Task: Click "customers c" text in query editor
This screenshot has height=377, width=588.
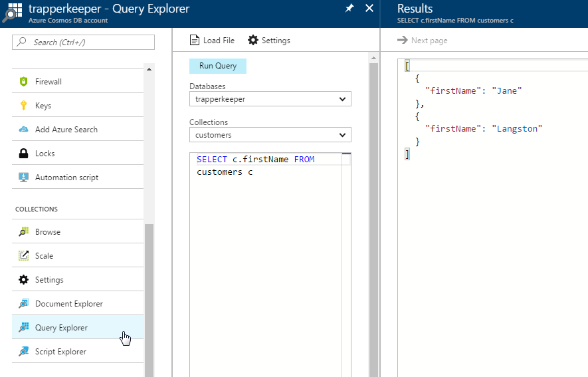Action: [x=225, y=172]
